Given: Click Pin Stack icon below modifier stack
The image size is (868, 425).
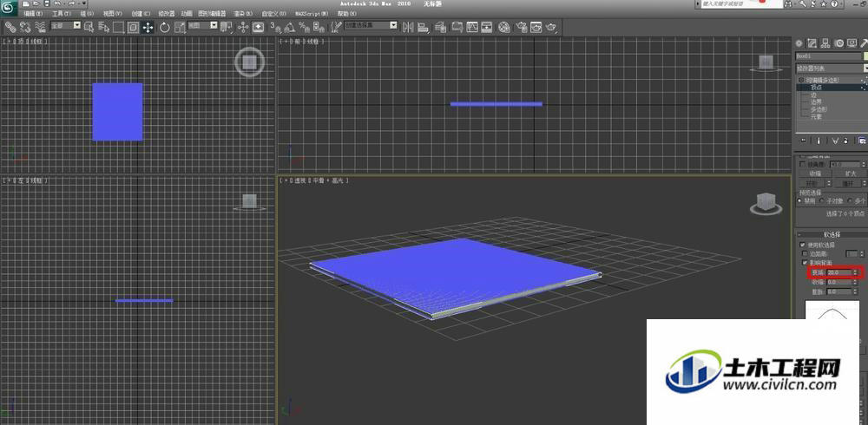Looking at the screenshot, I should [x=803, y=141].
